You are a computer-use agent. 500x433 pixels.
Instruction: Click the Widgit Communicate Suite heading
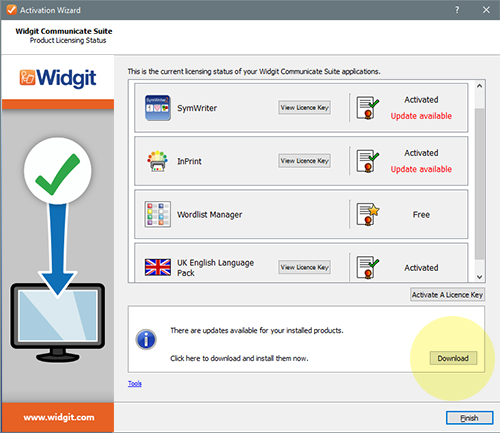64,31
